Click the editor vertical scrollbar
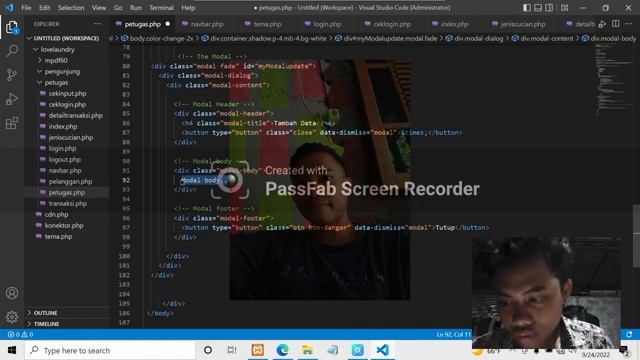Image resolution: width=640 pixels, height=360 pixels. point(636,236)
